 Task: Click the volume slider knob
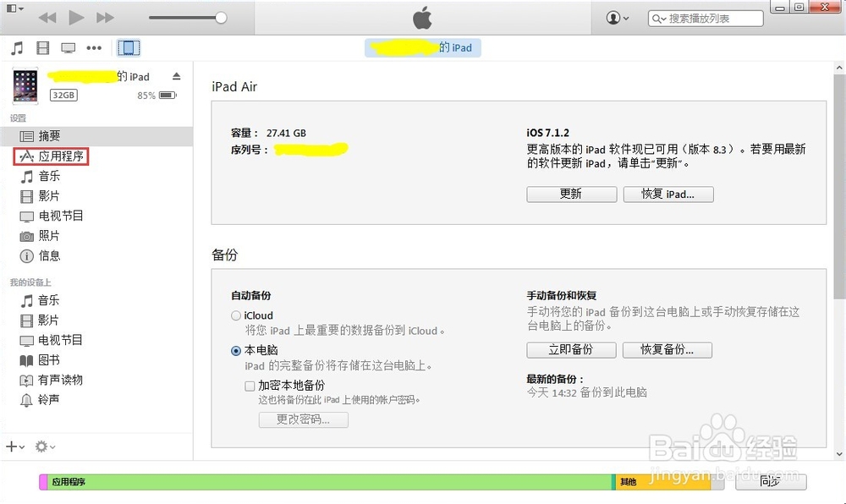[221, 18]
